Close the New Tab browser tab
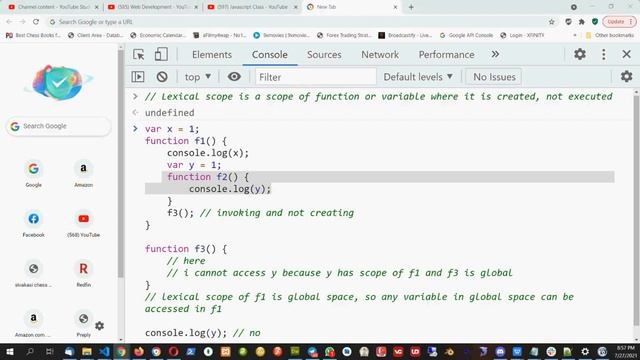 pyautogui.click(x=395, y=7)
